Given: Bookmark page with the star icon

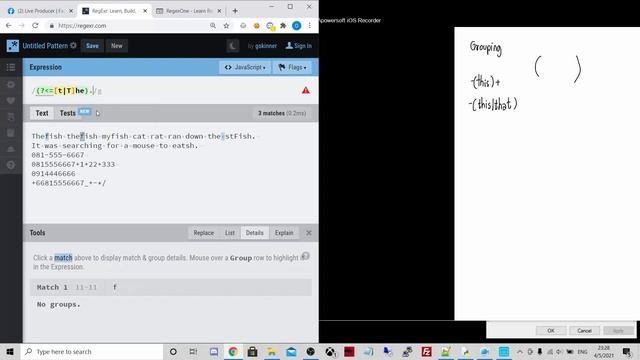Looking at the screenshot, I should click(227, 25).
